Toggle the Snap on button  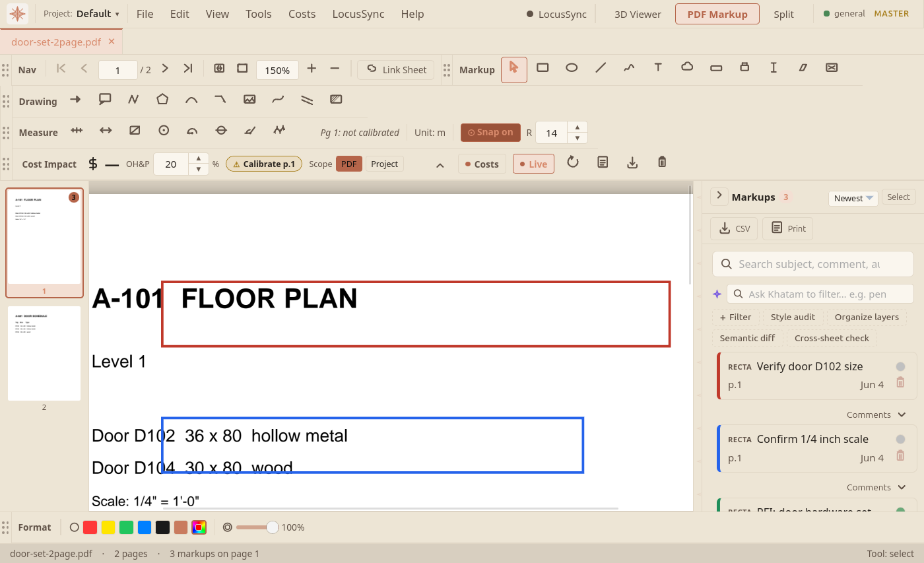pos(490,133)
